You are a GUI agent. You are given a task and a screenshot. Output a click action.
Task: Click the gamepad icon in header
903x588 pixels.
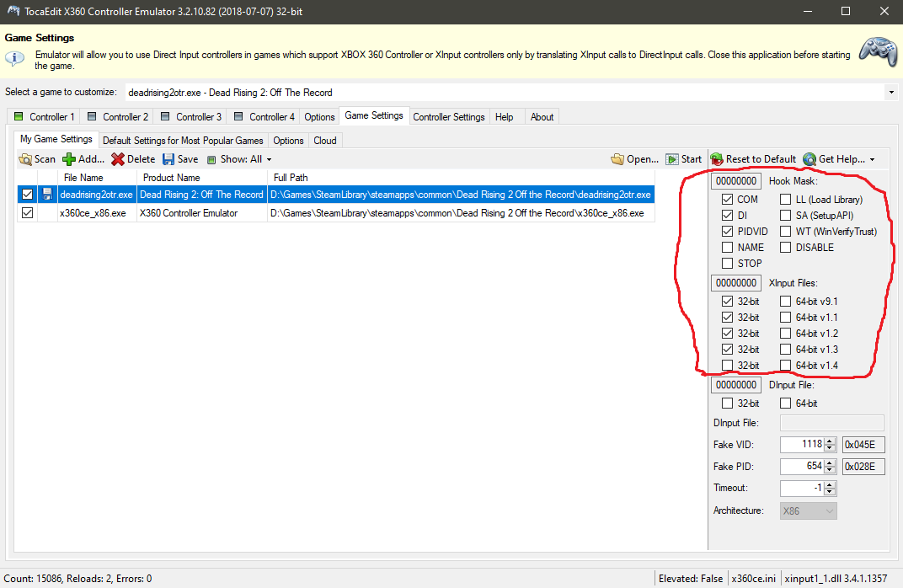(x=878, y=52)
